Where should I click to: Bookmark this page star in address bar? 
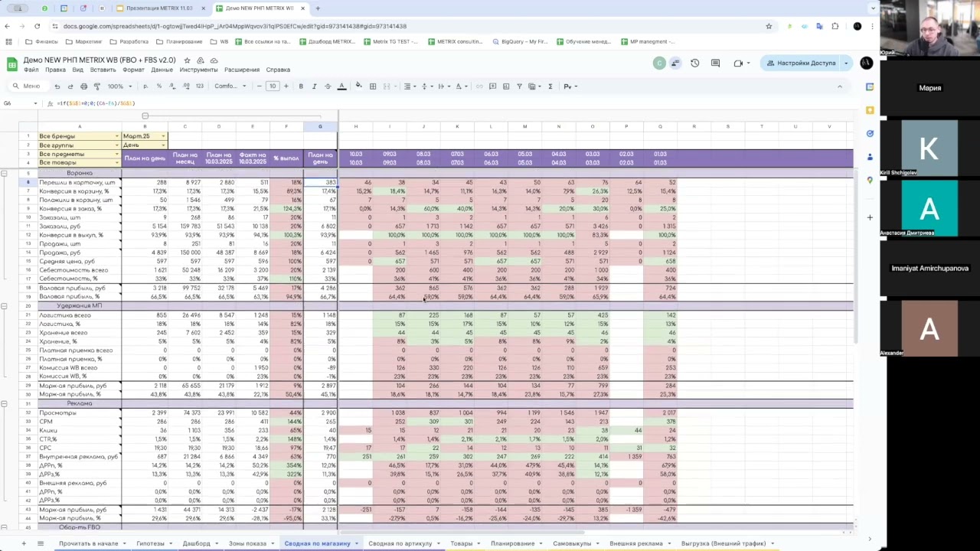[769, 26]
